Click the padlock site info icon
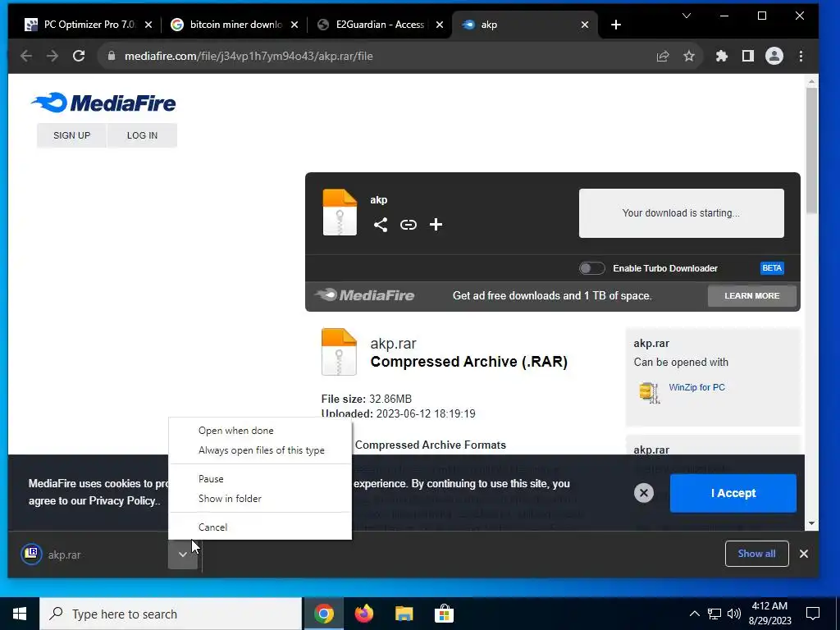 [x=112, y=56]
